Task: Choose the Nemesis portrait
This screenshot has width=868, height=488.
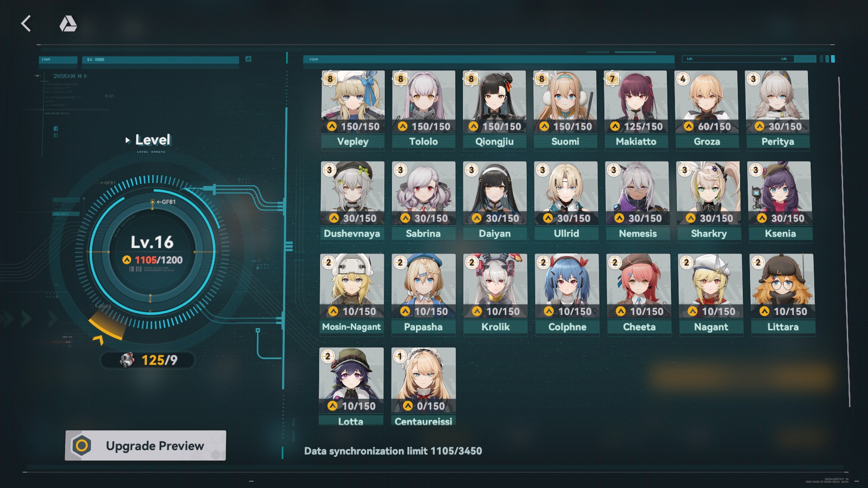Action: (637, 193)
